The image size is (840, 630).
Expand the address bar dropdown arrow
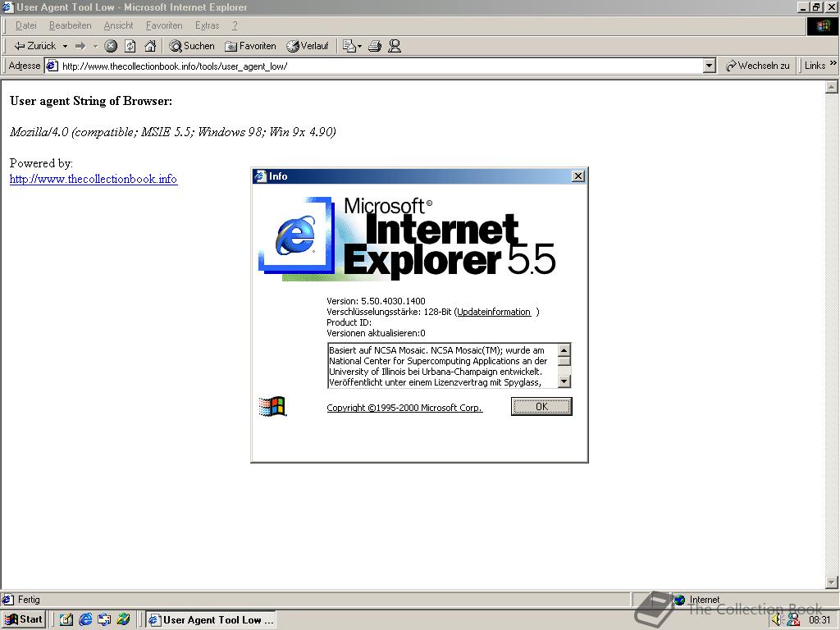[x=710, y=66]
